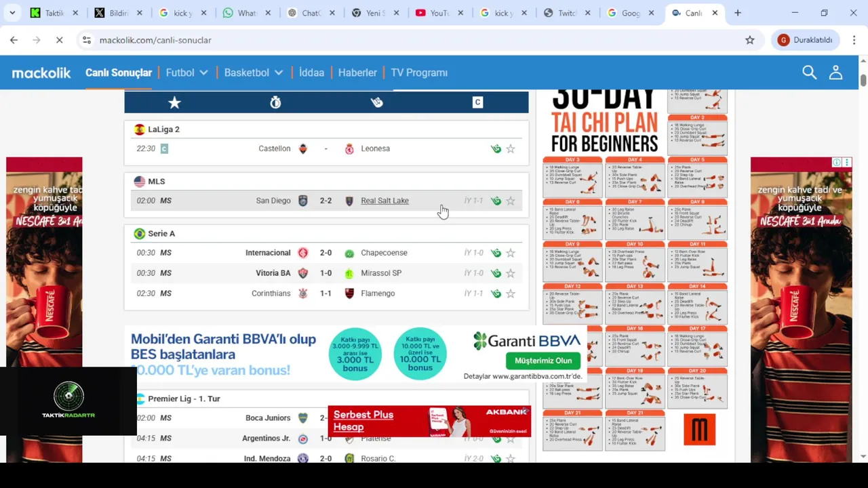Select the stopwatch live matches filter
The height and width of the screenshot is (488, 868).
[x=275, y=102]
